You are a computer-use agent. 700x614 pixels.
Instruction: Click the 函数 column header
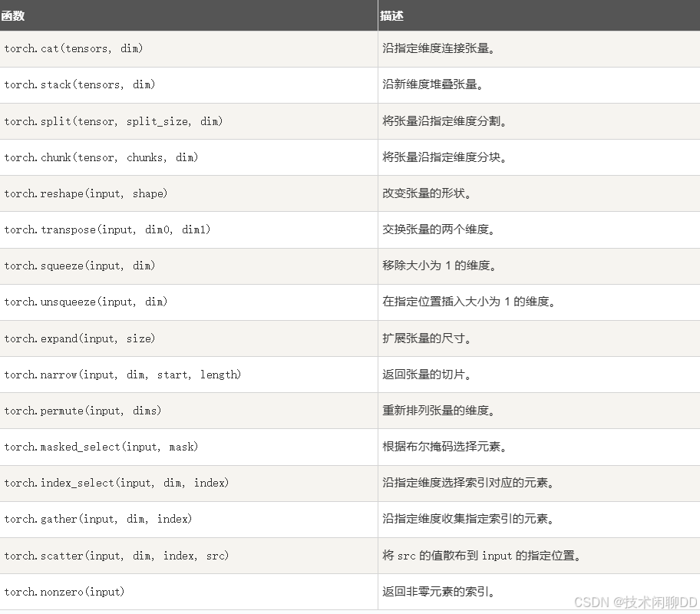[x=188, y=15]
